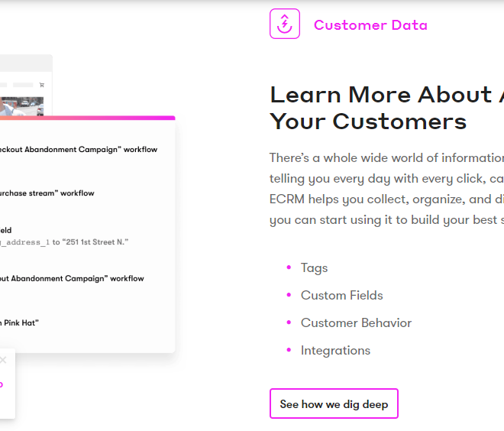Click the 251 1st Street N. address entry
This screenshot has height=431, width=504.
click(x=64, y=242)
